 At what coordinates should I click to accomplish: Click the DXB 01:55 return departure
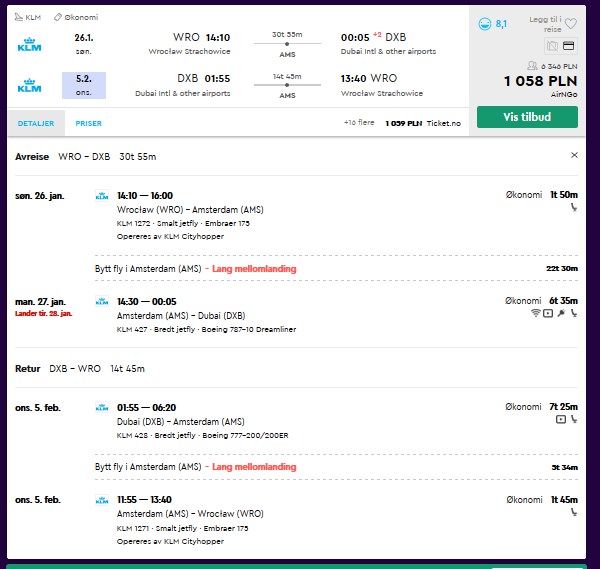point(204,78)
